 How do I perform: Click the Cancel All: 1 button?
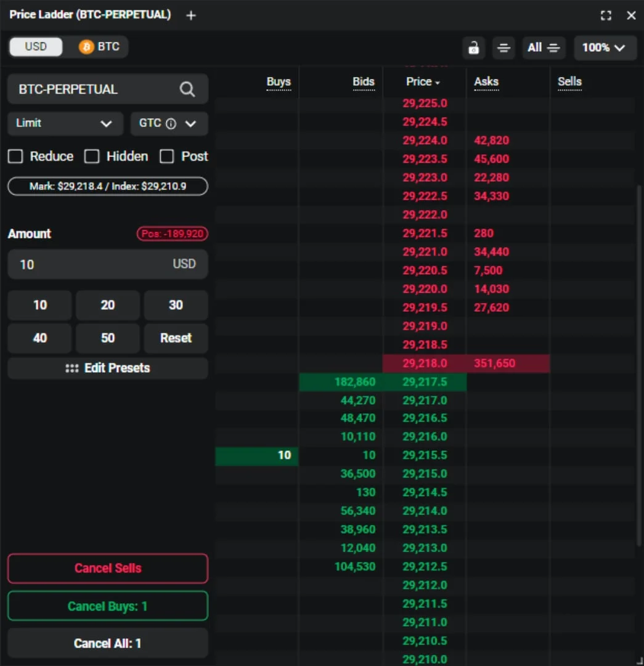tap(108, 643)
